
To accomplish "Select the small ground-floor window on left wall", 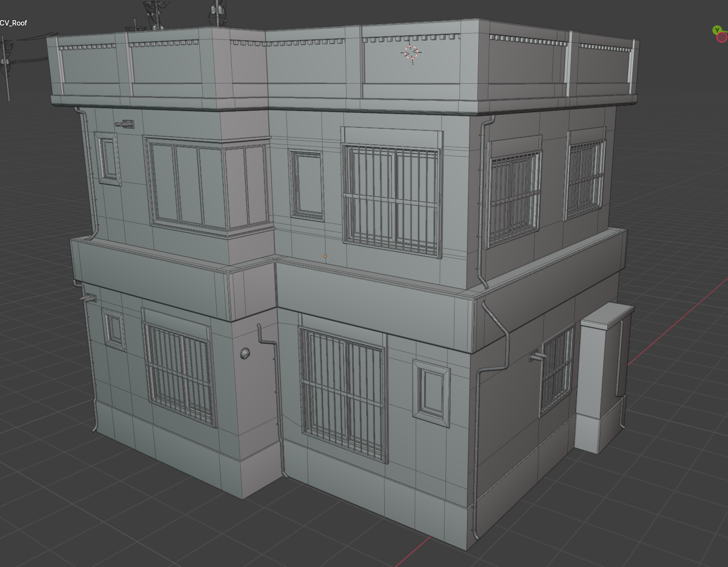I will [114, 329].
